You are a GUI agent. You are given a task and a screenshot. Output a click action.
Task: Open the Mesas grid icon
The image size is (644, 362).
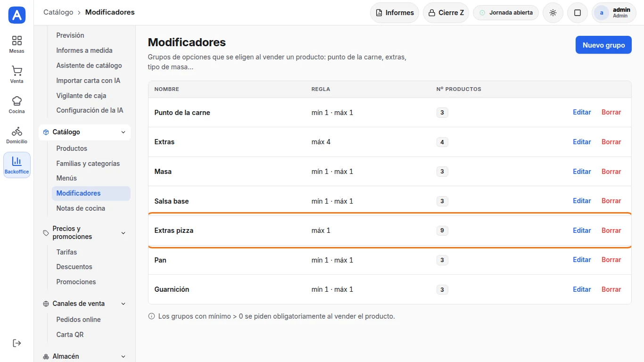point(17,41)
